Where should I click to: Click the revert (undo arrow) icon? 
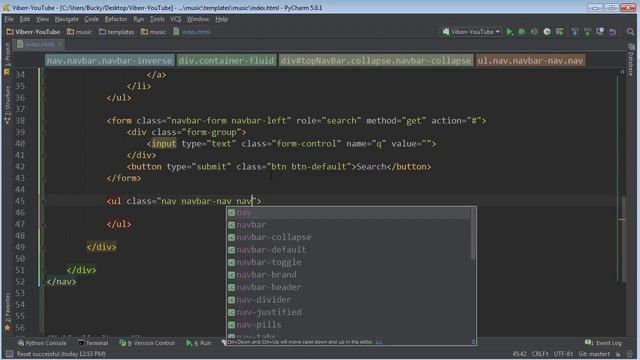613,32
